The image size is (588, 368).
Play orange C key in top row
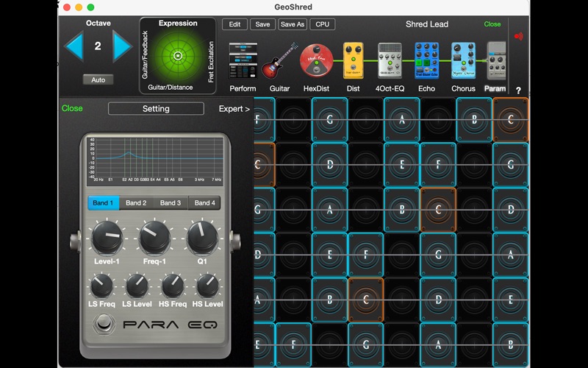coord(510,119)
